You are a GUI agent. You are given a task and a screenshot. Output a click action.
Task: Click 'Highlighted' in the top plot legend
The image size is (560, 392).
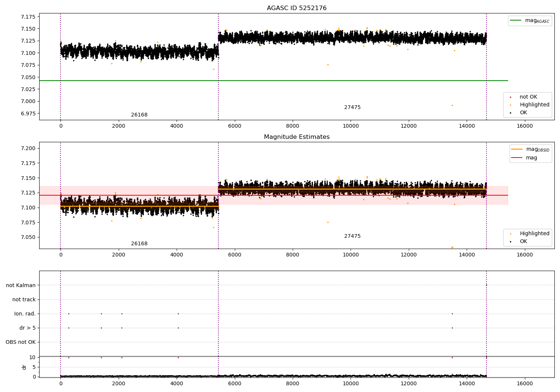tap(534, 105)
